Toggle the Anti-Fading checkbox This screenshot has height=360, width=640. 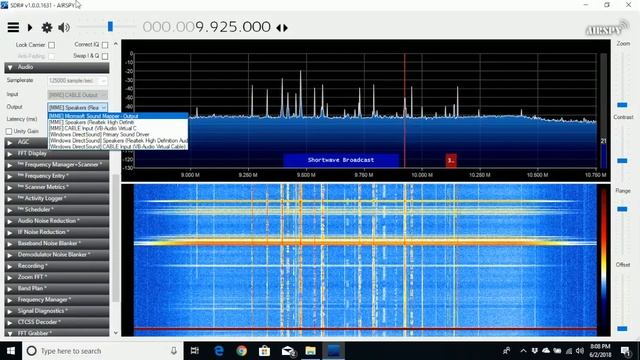[51, 56]
